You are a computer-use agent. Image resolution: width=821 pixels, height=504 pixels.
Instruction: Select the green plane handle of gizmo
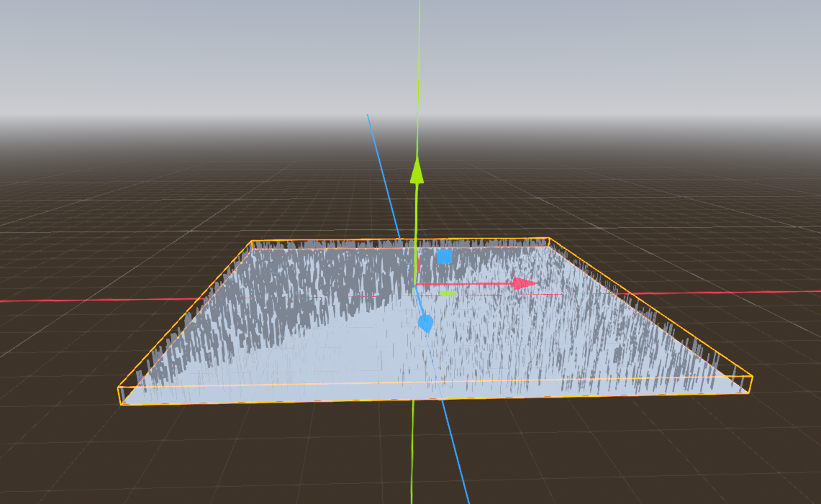point(448,293)
